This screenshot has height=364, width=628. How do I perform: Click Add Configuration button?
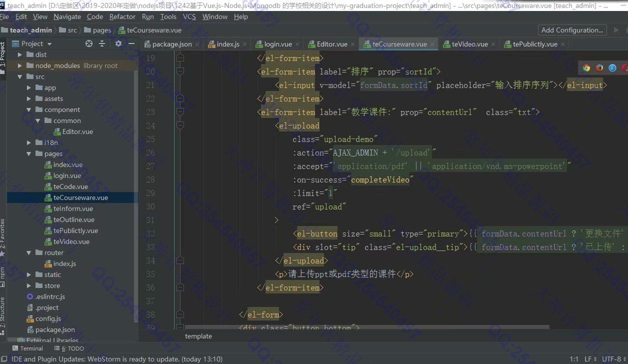[x=572, y=30]
